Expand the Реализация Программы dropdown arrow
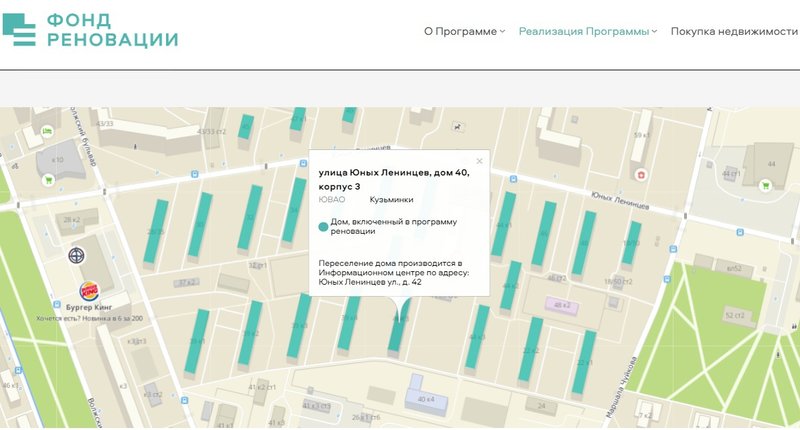The height and width of the screenshot is (430, 800). point(654,32)
